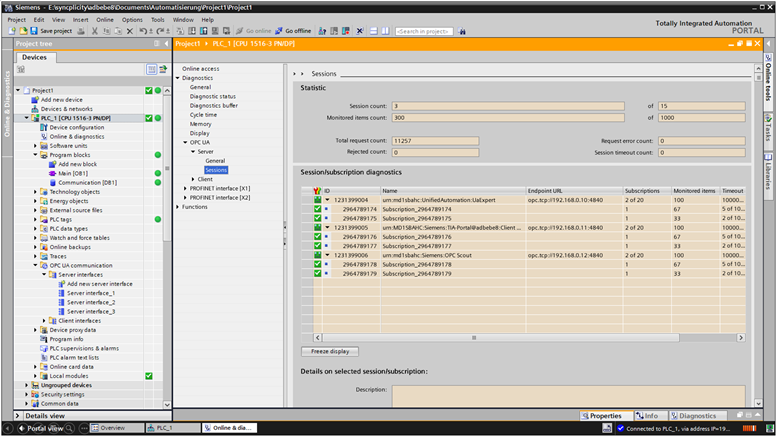Open Communication [DB1] block
Image resolution: width=776 pixels, height=436 pixels.
point(88,183)
